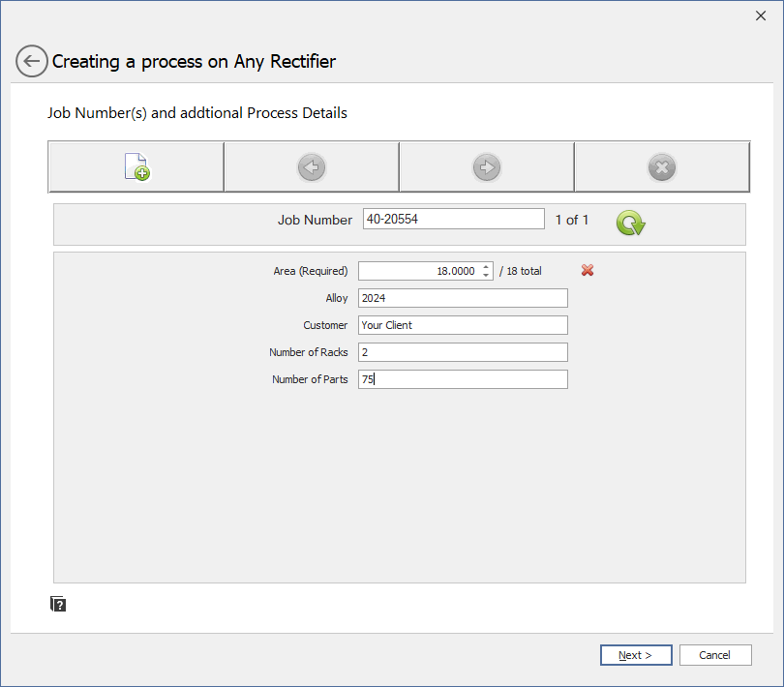Image resolution: width=784 pixels, height=687 pixels.
Task: Proceed with the Next > button
Action: pyautogui.click(x=635, y=655)
